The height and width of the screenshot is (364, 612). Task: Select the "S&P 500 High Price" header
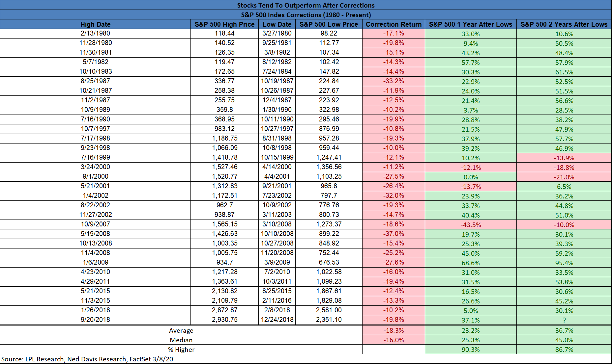pos(224,24)
